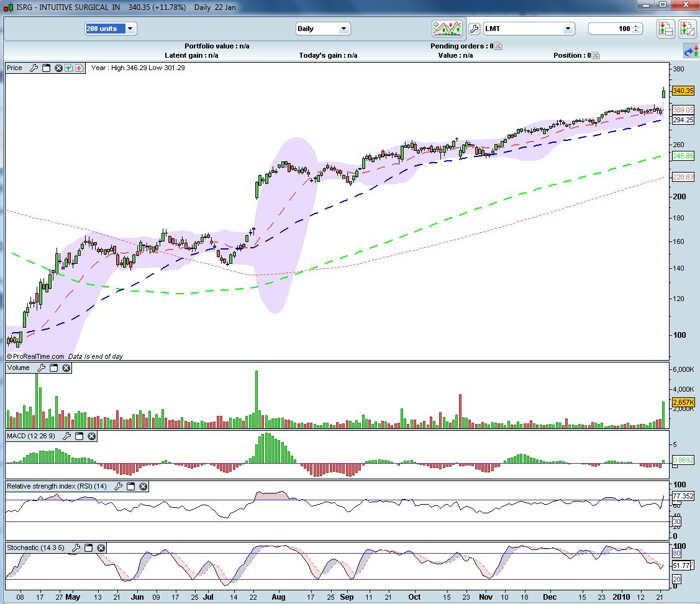Image resolution: width=700 pixels, height=604 pixels.
Task: Click the 0.8692 MACD value tag
Action: [x=683, y=460]
